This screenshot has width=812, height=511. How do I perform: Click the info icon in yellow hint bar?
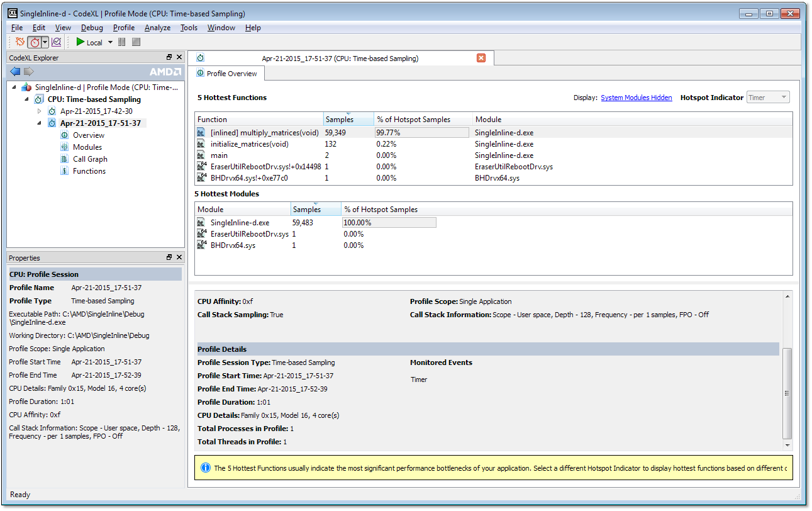pyautogui.click(x=205, y=468)
